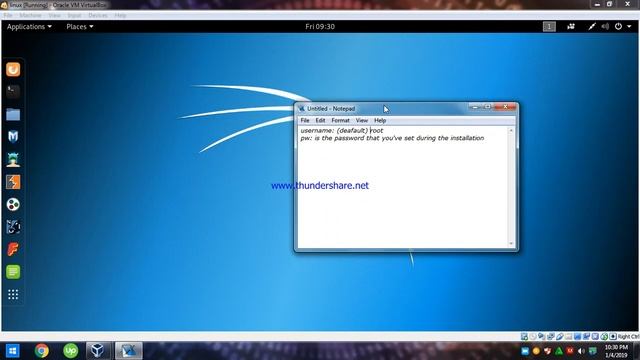Open the green Upwork taskbar icon

[70, 351]
